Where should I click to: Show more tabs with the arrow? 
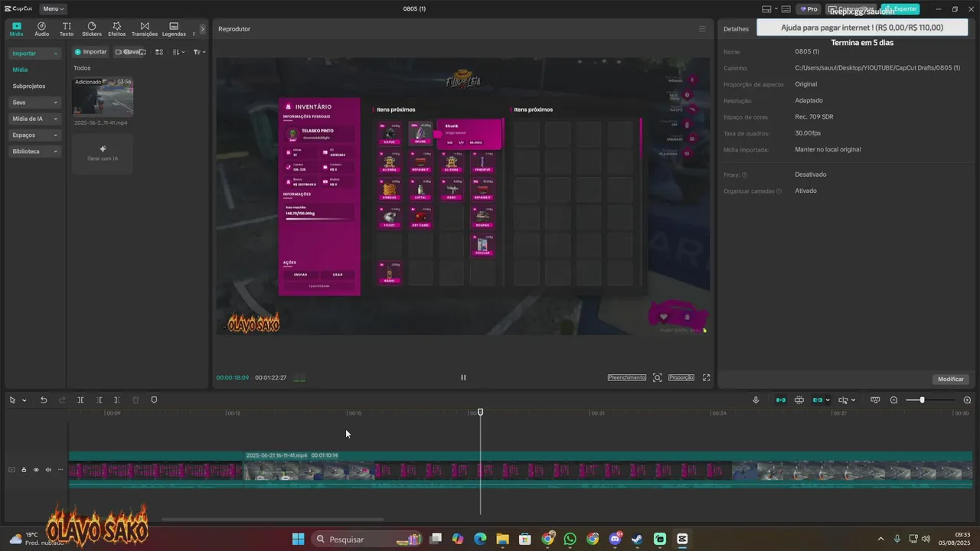[202, 29]
